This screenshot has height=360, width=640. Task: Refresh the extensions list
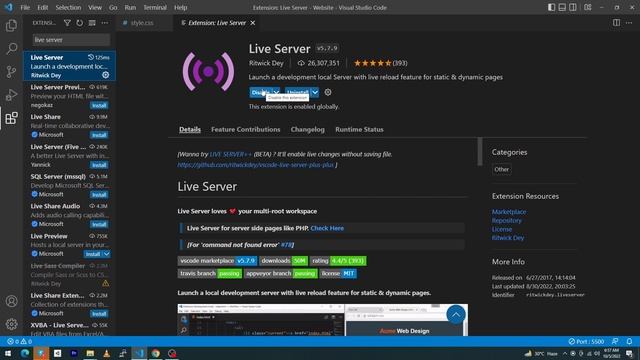pos(80,23)
